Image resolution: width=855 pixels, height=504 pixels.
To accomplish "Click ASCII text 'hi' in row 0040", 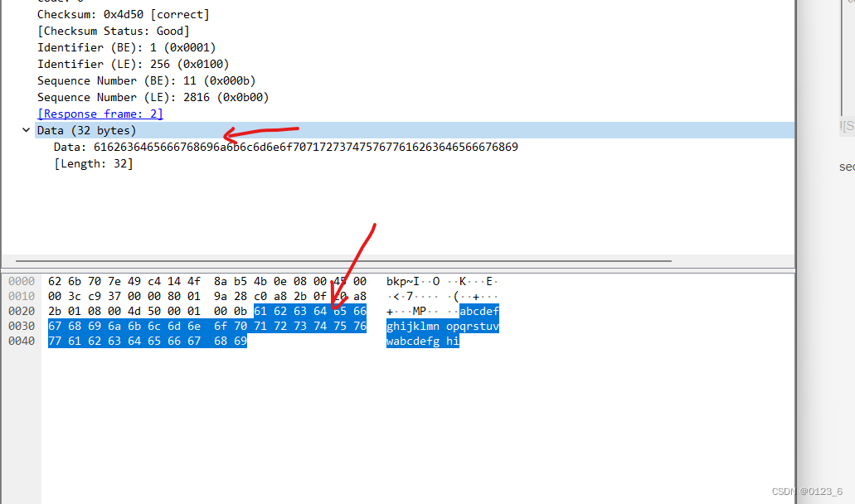I will (x=453, y=341).
